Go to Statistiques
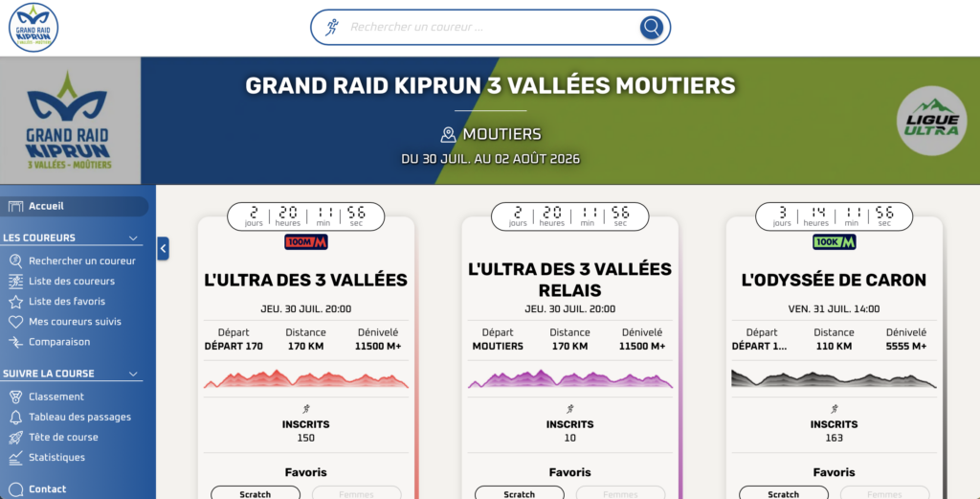980x499 pixels. (56, 458)
